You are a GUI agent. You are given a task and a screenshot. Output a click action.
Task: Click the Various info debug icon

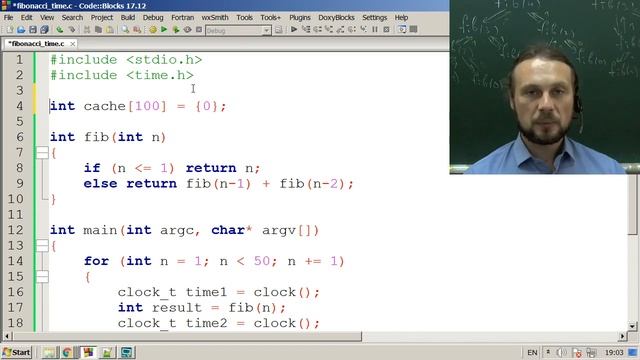(413, 29)
